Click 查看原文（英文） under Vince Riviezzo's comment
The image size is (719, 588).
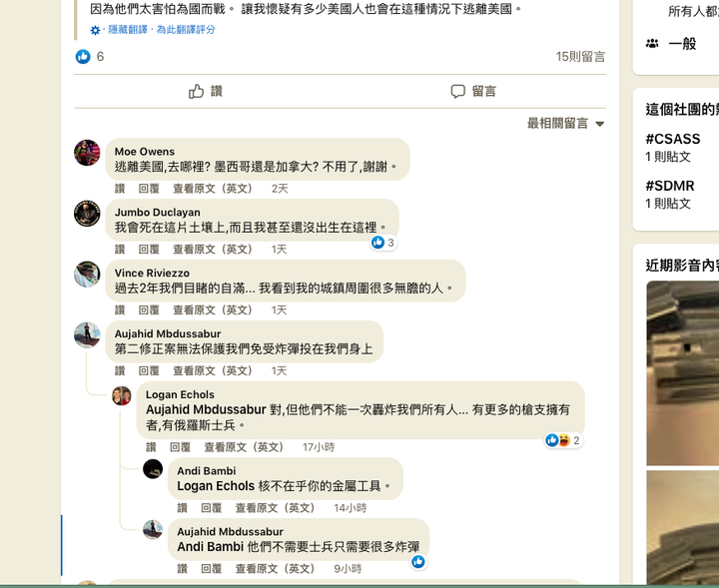pos(213,310)
